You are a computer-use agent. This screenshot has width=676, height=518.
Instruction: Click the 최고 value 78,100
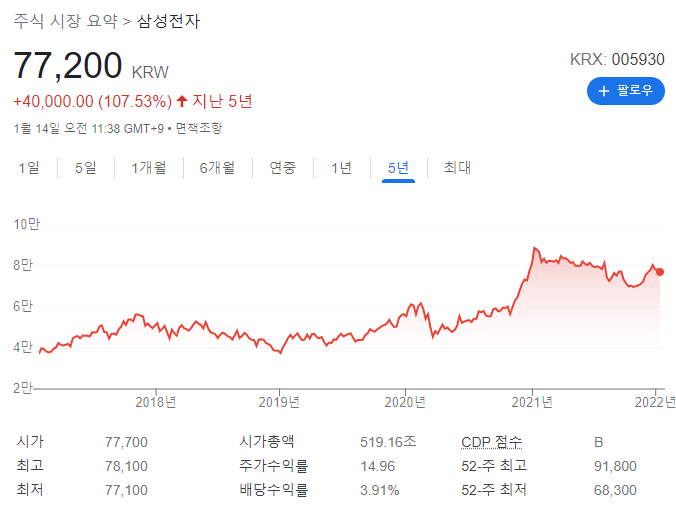126,466
